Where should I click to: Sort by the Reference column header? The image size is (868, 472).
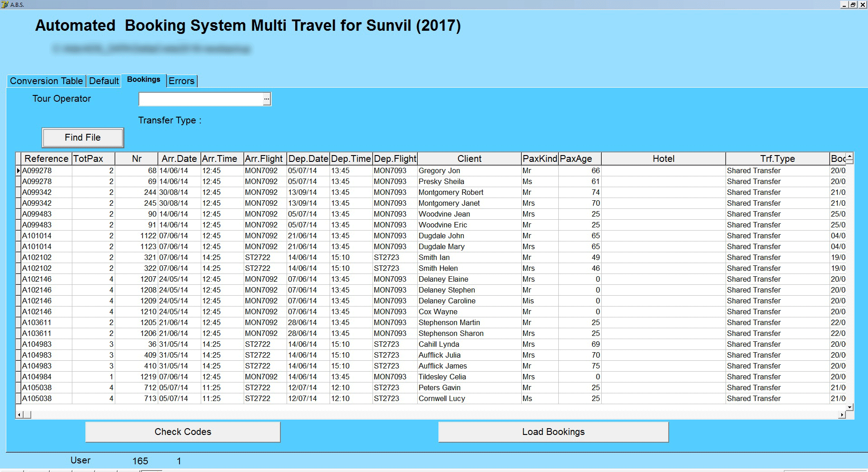[46, 159]
